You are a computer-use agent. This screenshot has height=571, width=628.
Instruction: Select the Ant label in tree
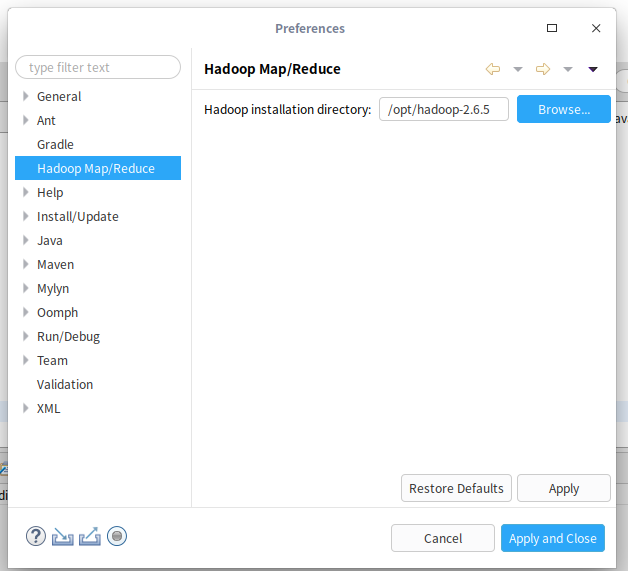coord(46,121)
